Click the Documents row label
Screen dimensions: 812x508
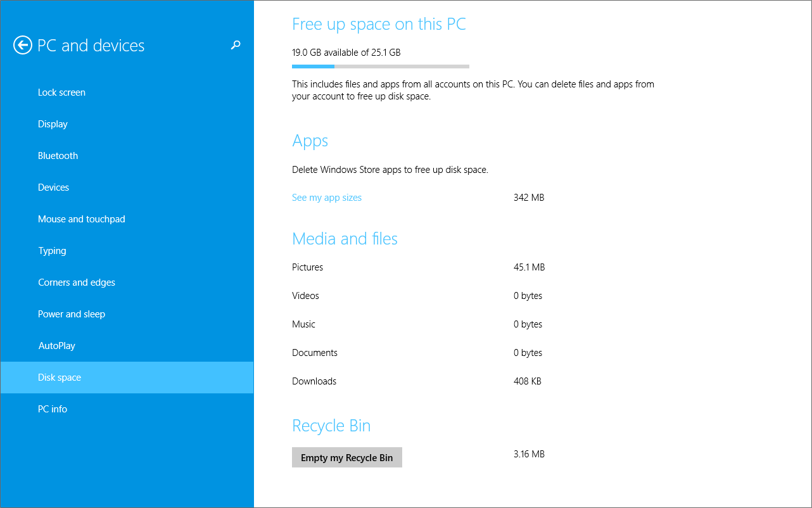315,353
